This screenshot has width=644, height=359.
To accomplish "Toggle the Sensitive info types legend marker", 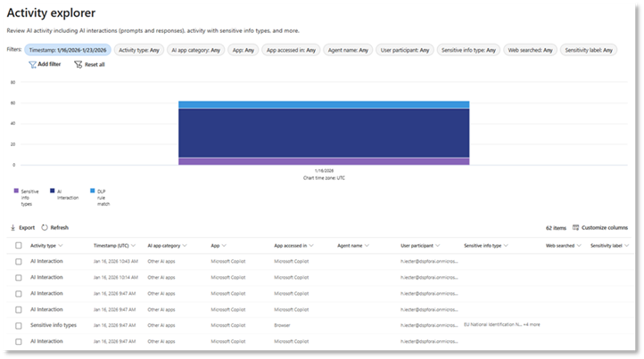I will (15, 191).
